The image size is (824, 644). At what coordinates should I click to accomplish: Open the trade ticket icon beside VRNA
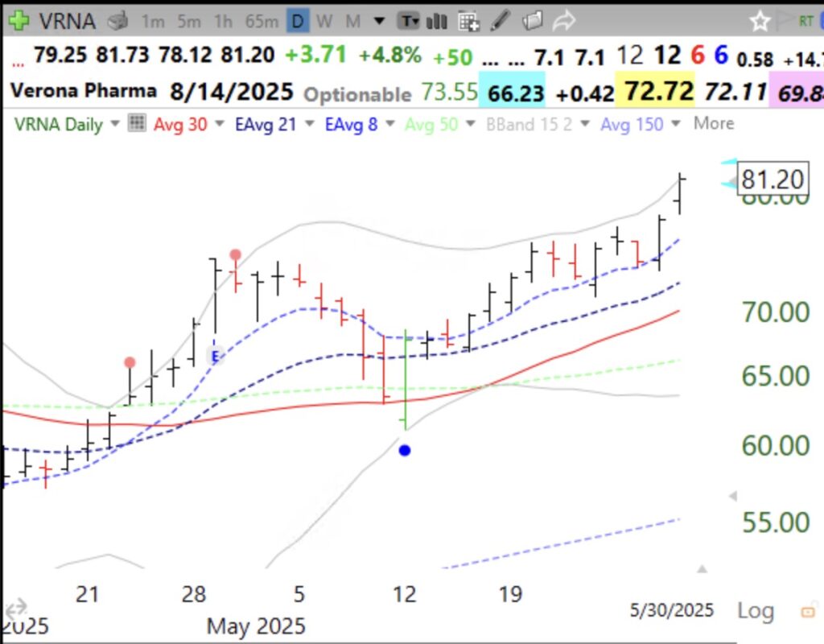click(118, 21)
